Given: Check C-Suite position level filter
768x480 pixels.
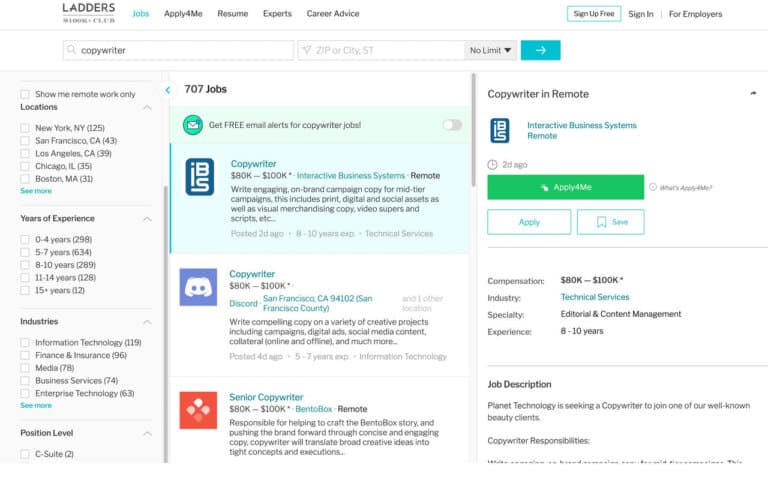Looking at the screenshot, I should [24, 454].
